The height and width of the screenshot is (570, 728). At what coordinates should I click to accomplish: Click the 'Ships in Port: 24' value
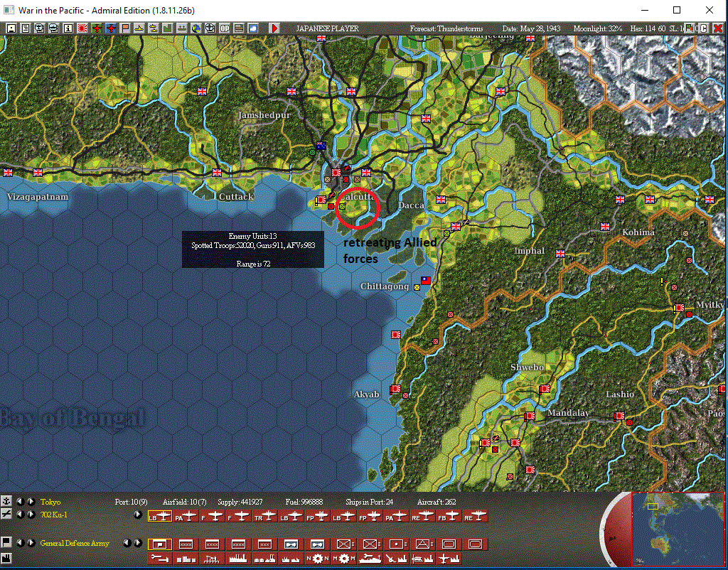[370, 502]
